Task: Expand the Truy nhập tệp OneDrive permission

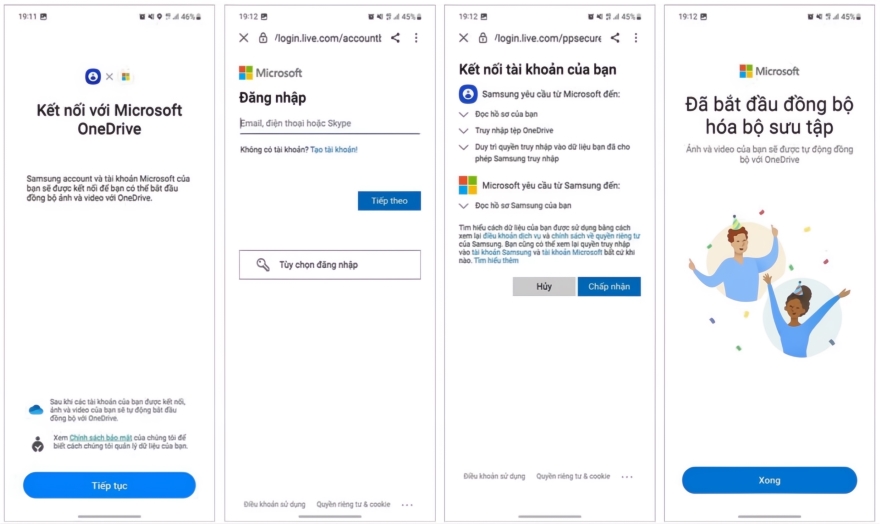Action: tap(464, 131)
